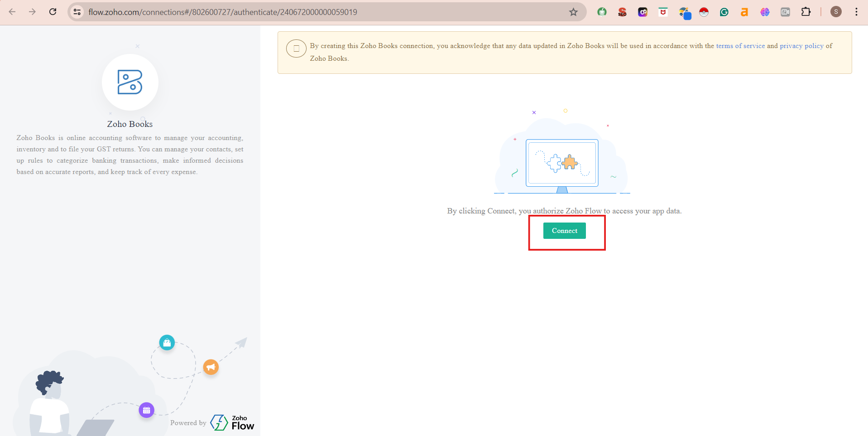
Task: Open the Grammarly extension
Action: [x=724, y=12]
